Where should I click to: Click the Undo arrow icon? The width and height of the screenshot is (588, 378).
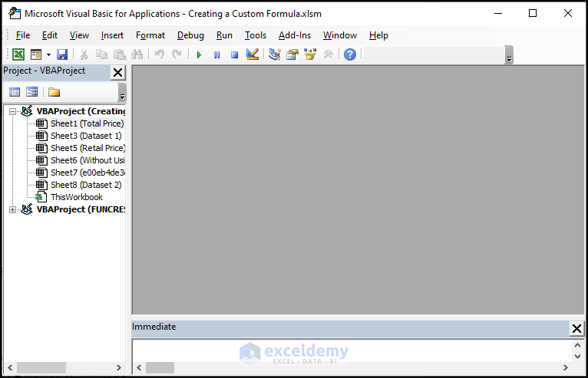(x=160, y=54)
